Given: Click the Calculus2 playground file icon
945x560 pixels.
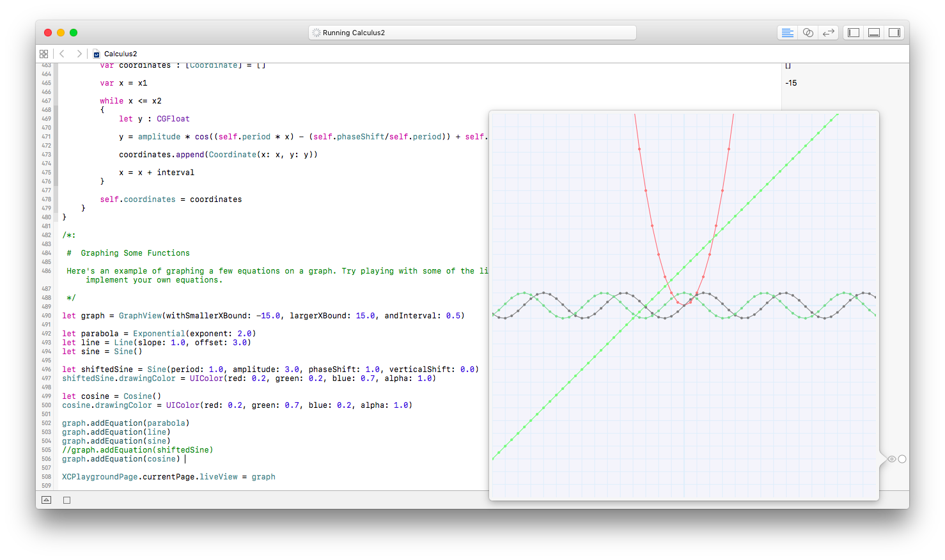Looking at the screenshot, I should tap(97, 54).
